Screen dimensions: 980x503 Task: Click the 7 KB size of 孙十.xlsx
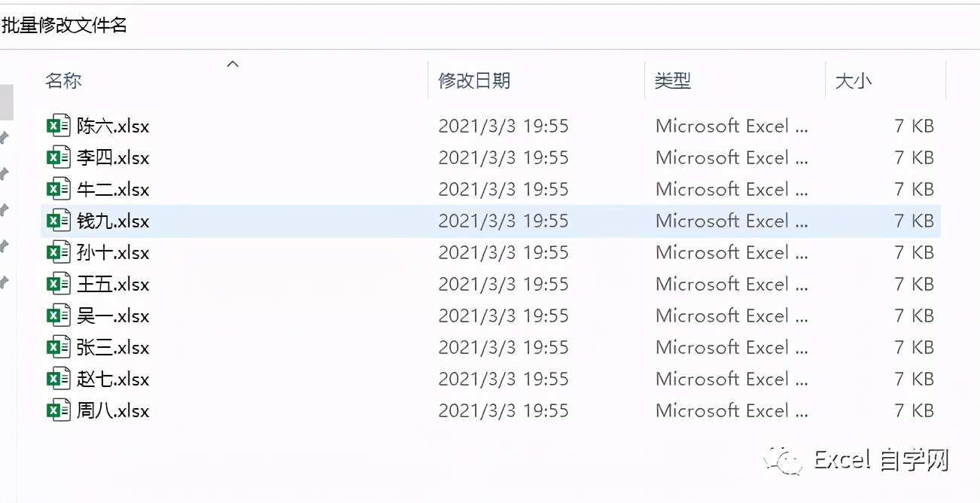pyautogui.click(x=914, y=253)
